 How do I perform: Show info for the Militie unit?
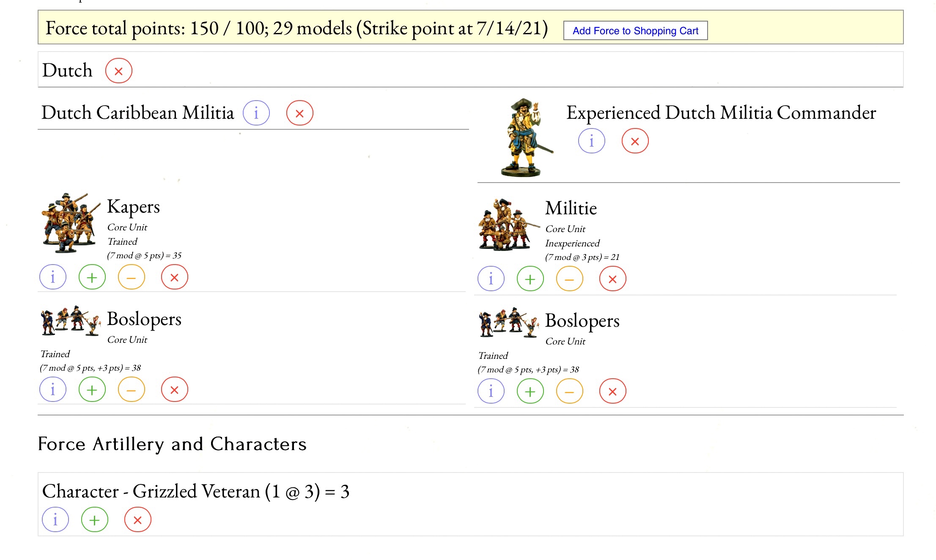491,279
